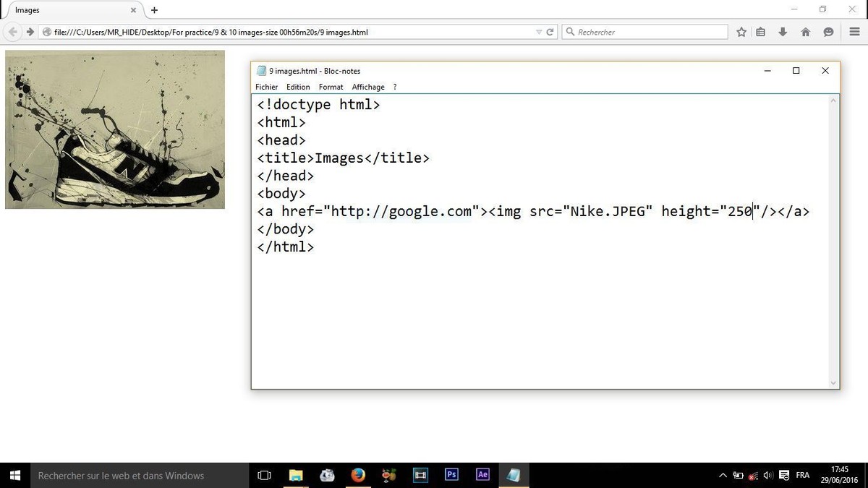Open the Firefox bookmarks list icon
The height and width of the screenshot is (488, 868).
[761, 32]
